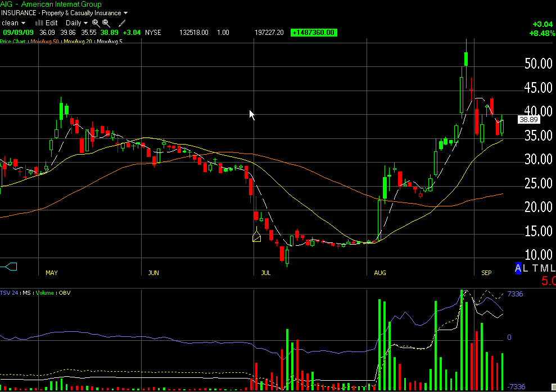Click the zoom out magnifier icon
Image resolution: width=556 pixels, height=392 pixels.
tap(106, 23)
